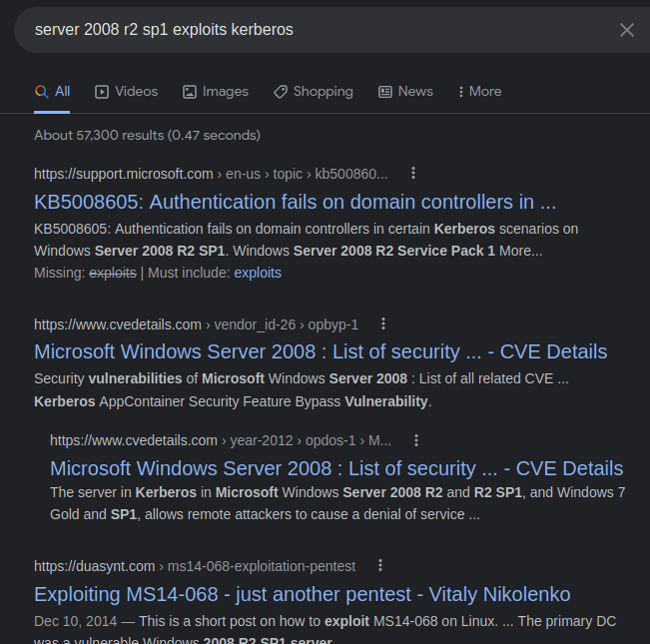Screen dimensions: 650x644
Task: Open three-dot options for duasynt.com result
Action: pos(380,566)
